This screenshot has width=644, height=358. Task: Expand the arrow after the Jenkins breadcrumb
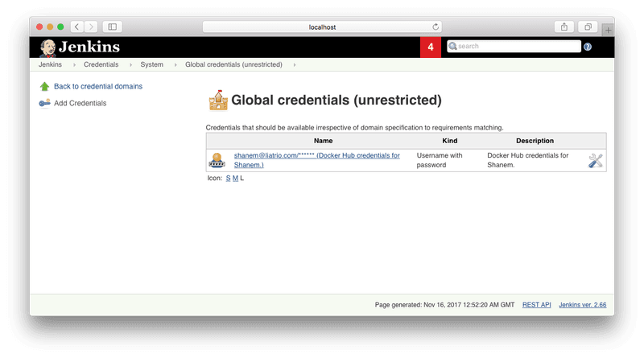point(74,65)
